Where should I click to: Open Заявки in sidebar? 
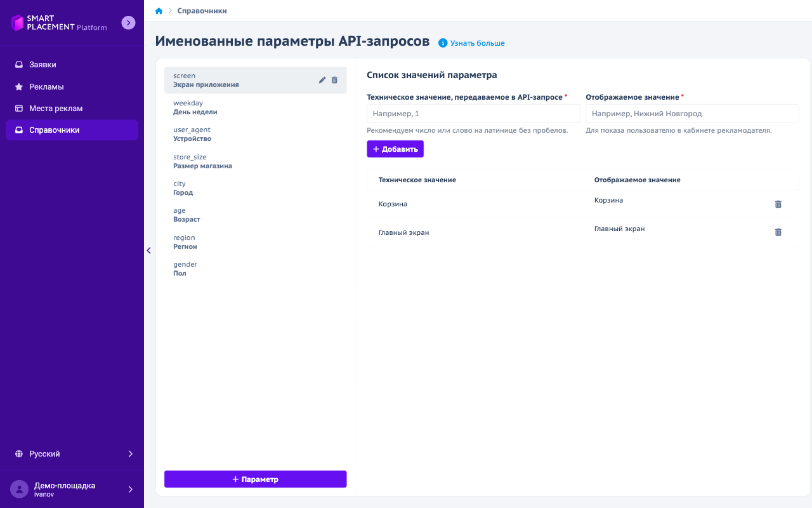pyautogui.click(x=72, y=65)
